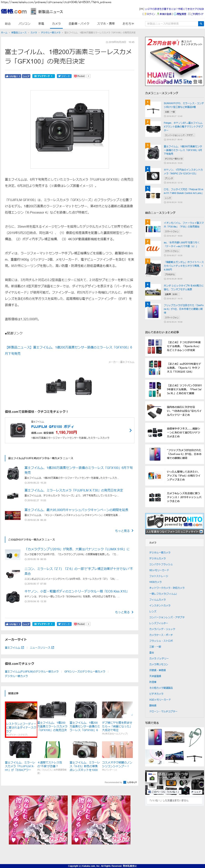Open SUNWAYFOTO ranking article
The image size is (205, 868).
(x=183, y=105)
